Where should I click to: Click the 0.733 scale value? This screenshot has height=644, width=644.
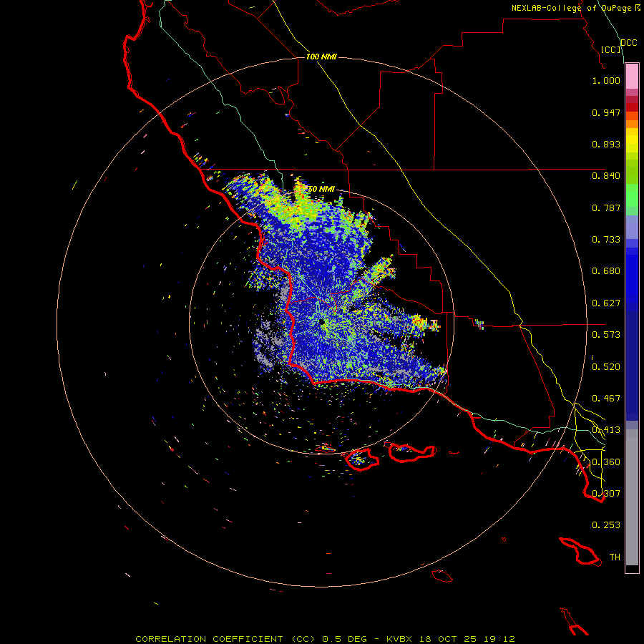[x=606, y=240]
